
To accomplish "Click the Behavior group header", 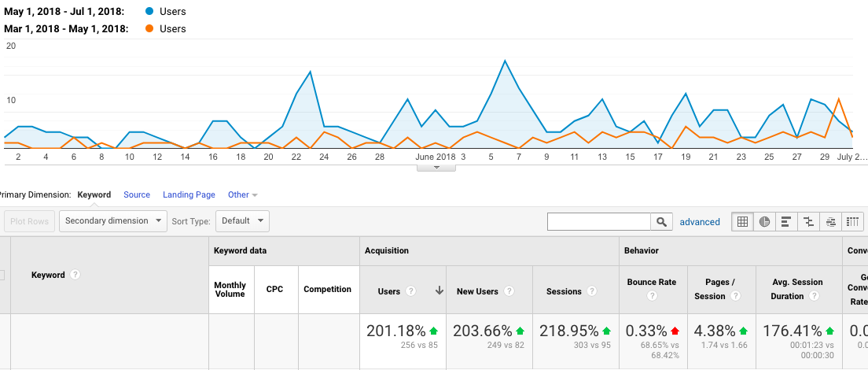I will pos(642,251).
